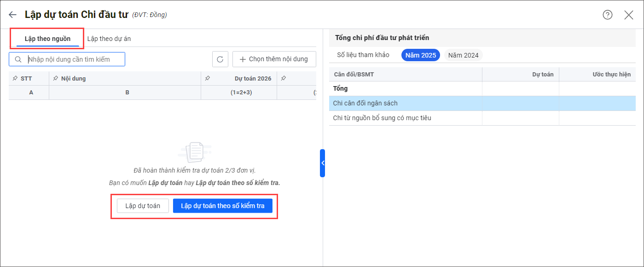Switch to Lập theo dự án tab
Screen dimensions: 644x267
pos(109,39)
